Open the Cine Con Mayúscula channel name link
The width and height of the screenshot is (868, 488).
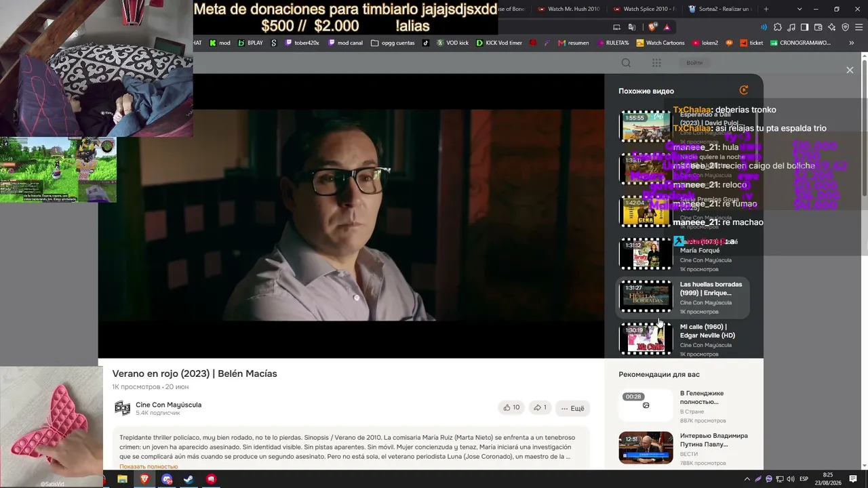[168, 405]
